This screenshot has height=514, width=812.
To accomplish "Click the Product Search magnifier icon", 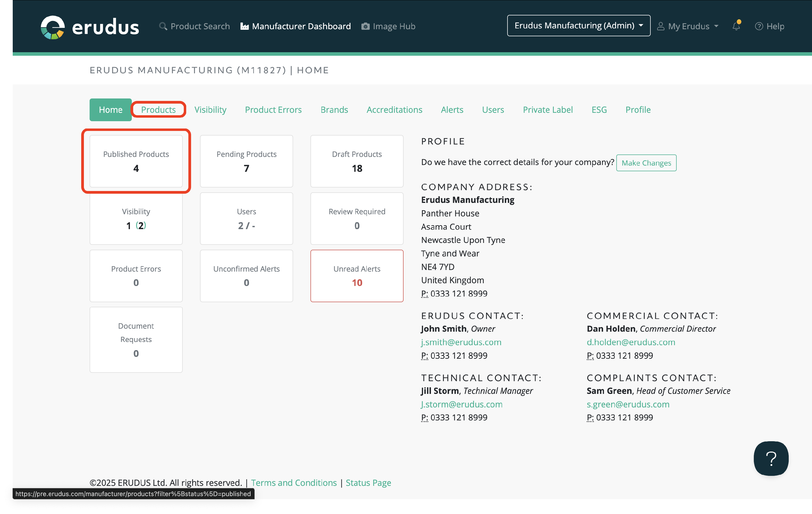I will [163, 26].
